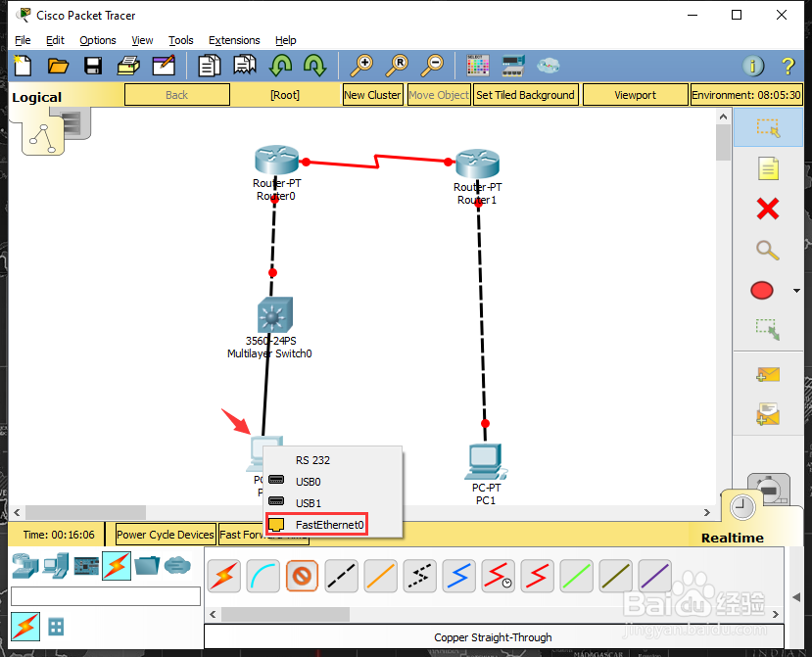Select the olive IoT custom cable
812x657 pixels.
615,576
